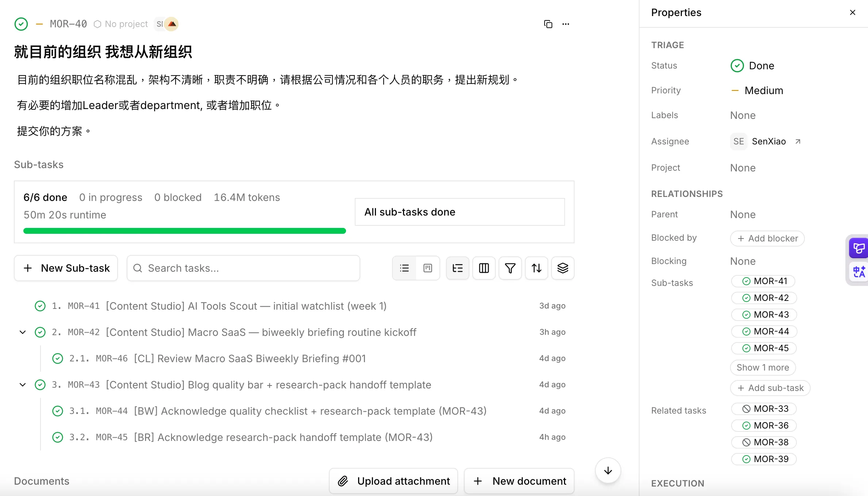The width and height of the screenshot is (868, 496).
Task: Close the Properties panel
Action: (853, 12)
